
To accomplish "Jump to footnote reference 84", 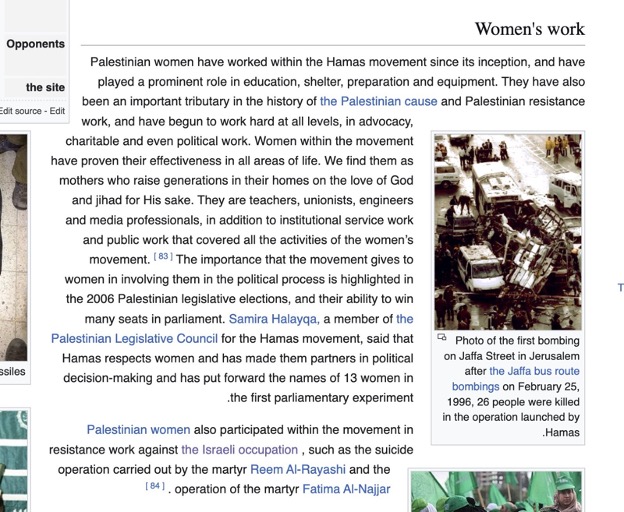I will coord(155,486).
